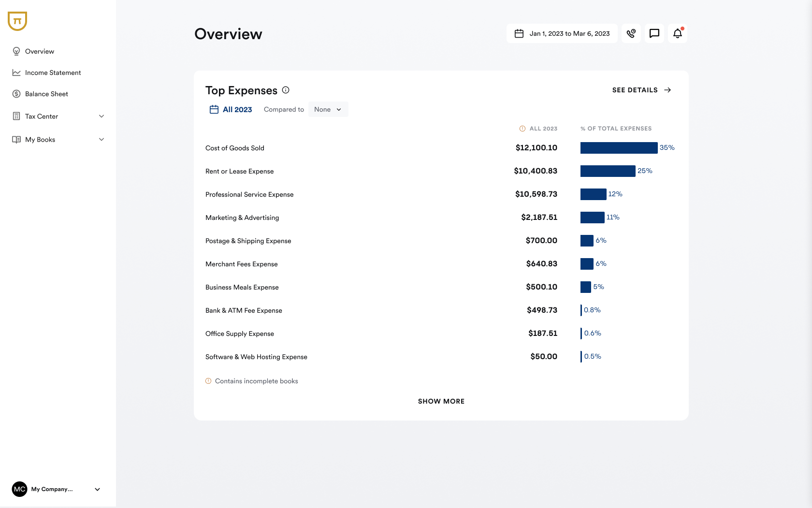This screenshot has width=812, height=508.
Task: Click the calendar icon in date range
Action: click(519, 33)
